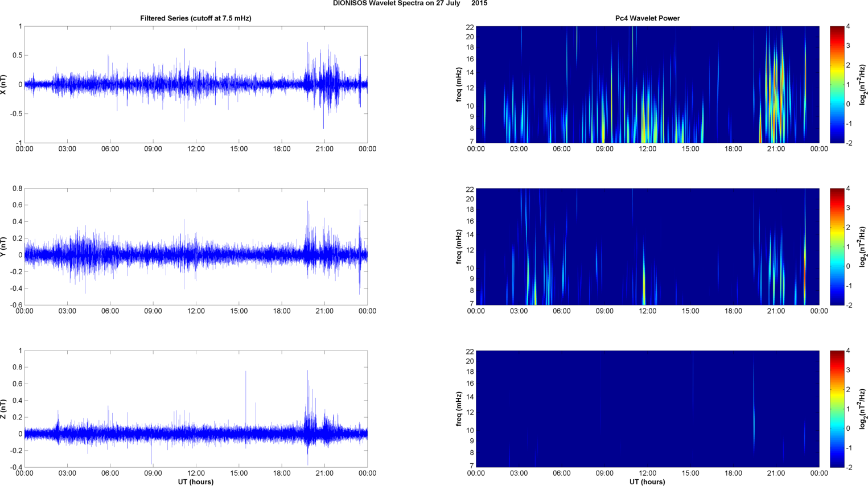Click the "15:00" tick under the bottom spectrogram
Viewport: 868px width, 486px height.
pos(690,473)
